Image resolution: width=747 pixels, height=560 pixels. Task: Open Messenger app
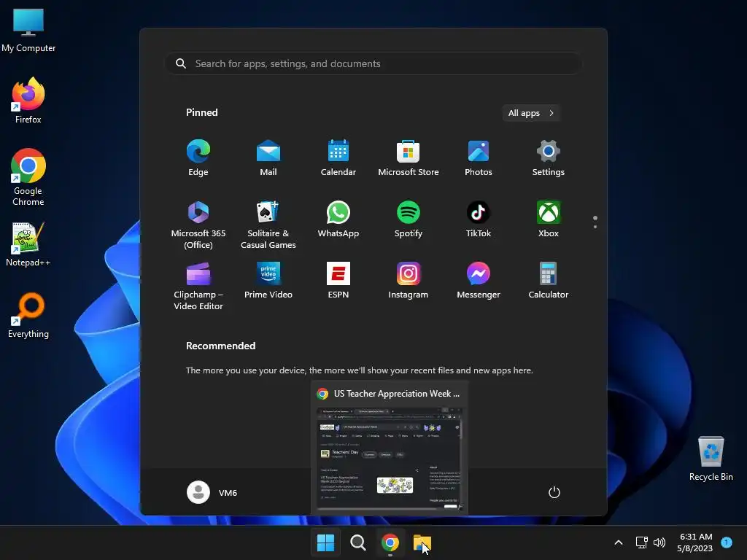(x=479, y=280)
